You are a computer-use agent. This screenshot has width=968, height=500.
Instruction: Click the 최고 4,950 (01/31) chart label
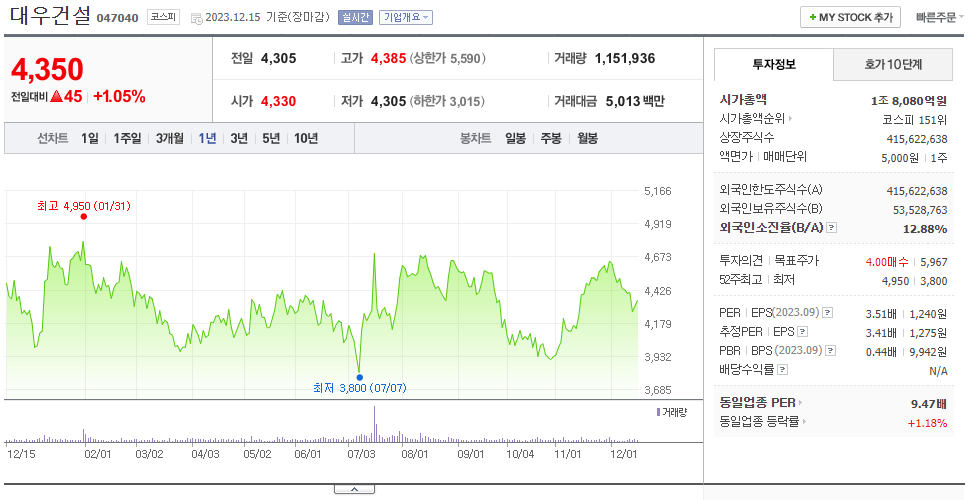84,206
